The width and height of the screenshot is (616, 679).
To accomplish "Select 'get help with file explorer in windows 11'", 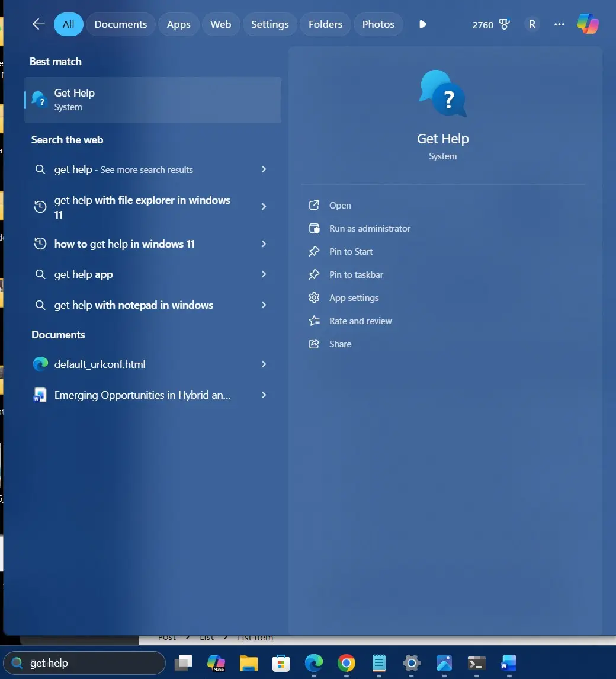I will pos(143,207).
